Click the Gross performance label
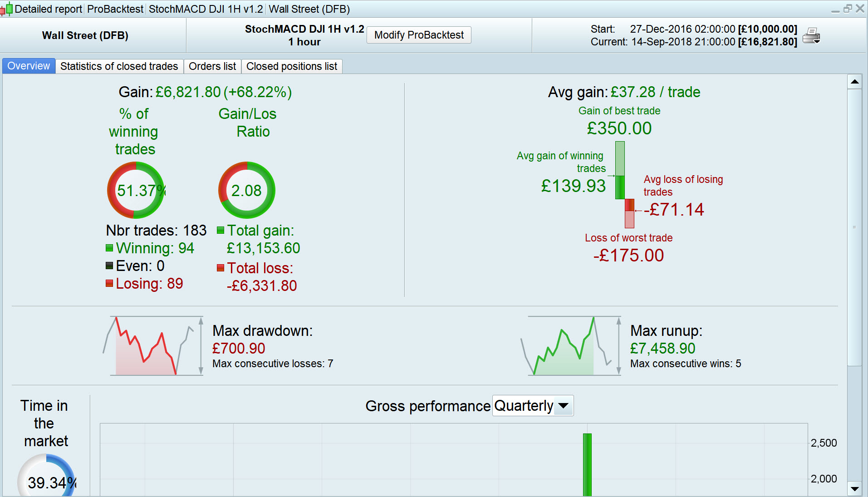The width and height of the screenshot is (868, 497). [x=428, y=406]
